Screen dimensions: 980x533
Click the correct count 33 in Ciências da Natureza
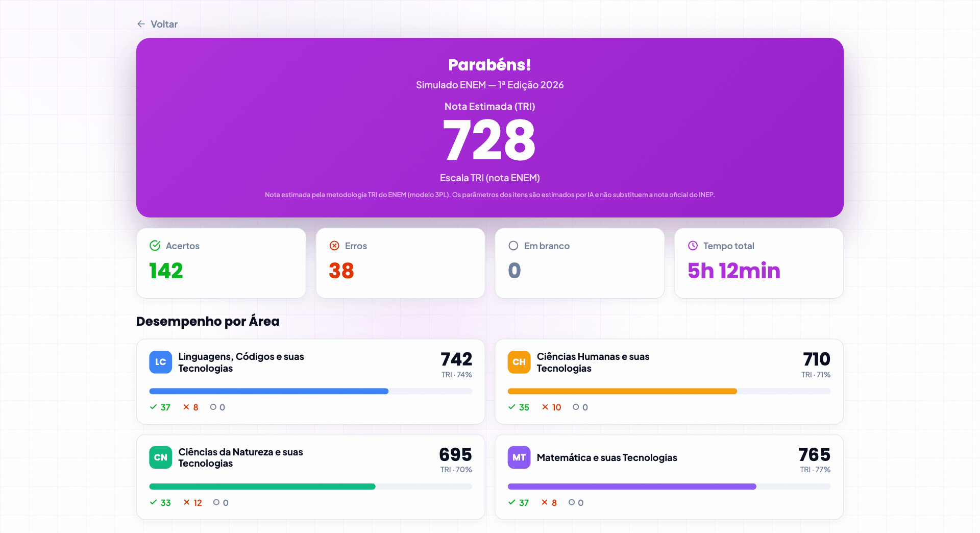point(165,503)
